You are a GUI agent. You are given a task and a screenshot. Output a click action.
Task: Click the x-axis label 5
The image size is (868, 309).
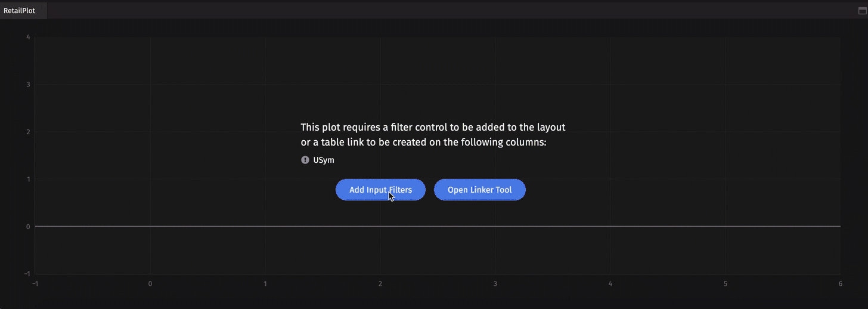[726, 284]
